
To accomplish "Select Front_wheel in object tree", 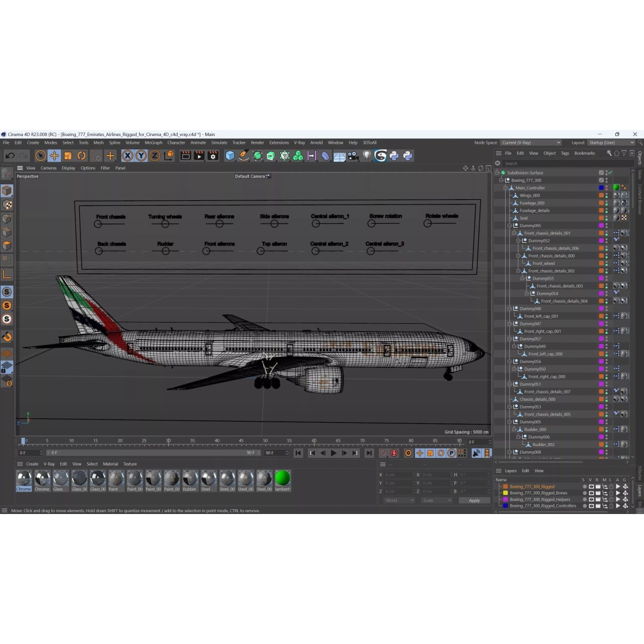I will (x=543, y=264).
